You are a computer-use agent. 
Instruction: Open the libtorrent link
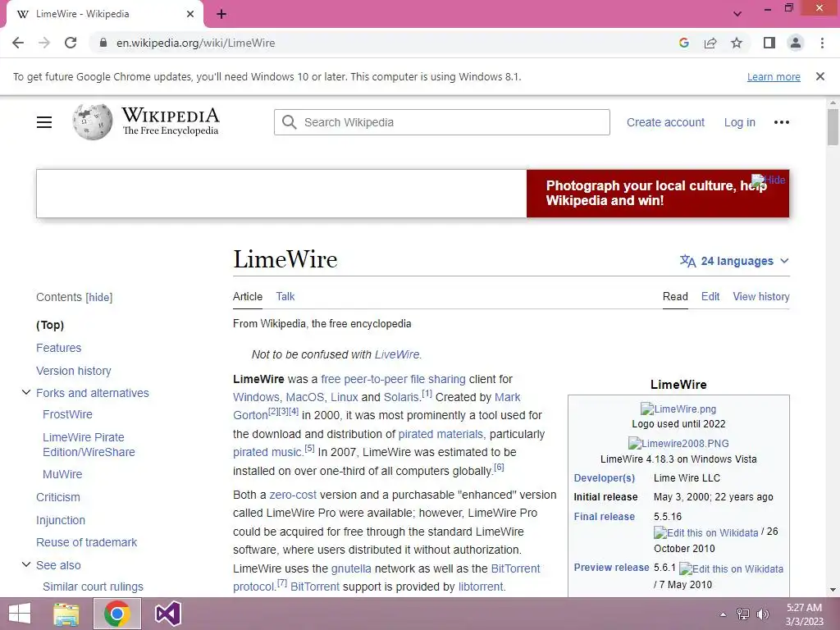pyautogui.click(x=481, y=587)
